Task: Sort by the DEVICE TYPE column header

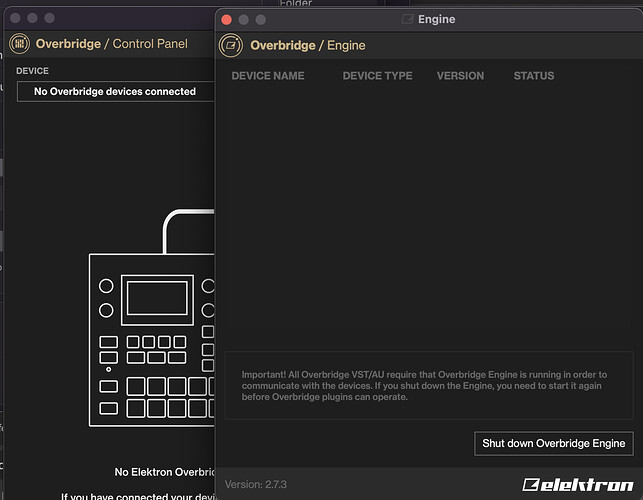Action: (x=377, y=76)
